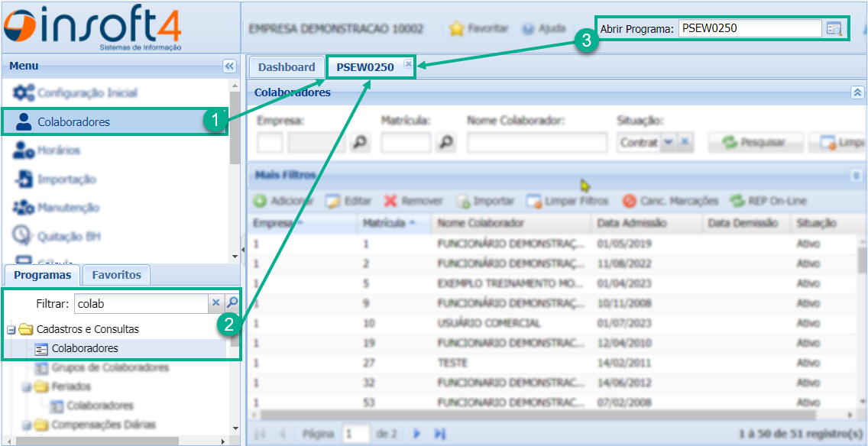The width and height of the screenshot is (868, 446).
Task: Collapse the Colaboradores filter panel
Action: click(857, 92)
